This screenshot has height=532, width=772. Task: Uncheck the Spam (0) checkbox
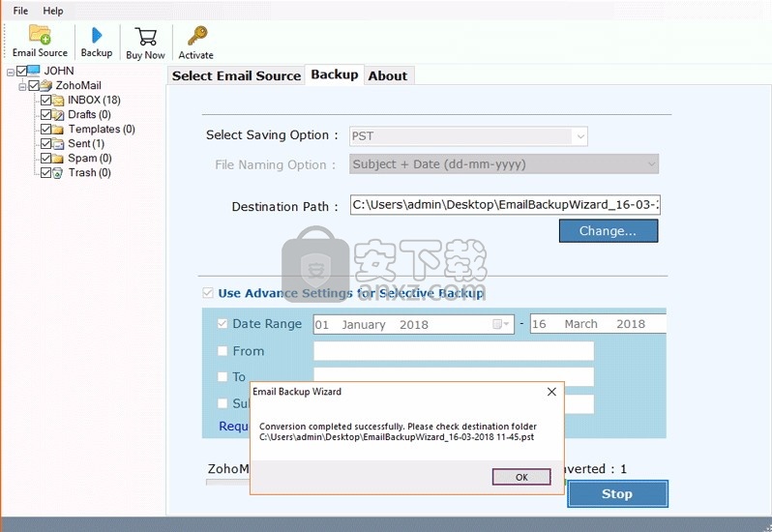[45, 158]
